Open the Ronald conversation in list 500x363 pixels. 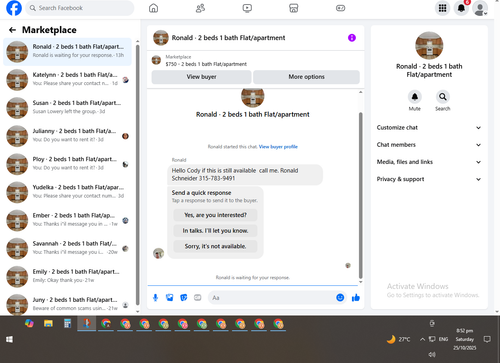point(67,52)
